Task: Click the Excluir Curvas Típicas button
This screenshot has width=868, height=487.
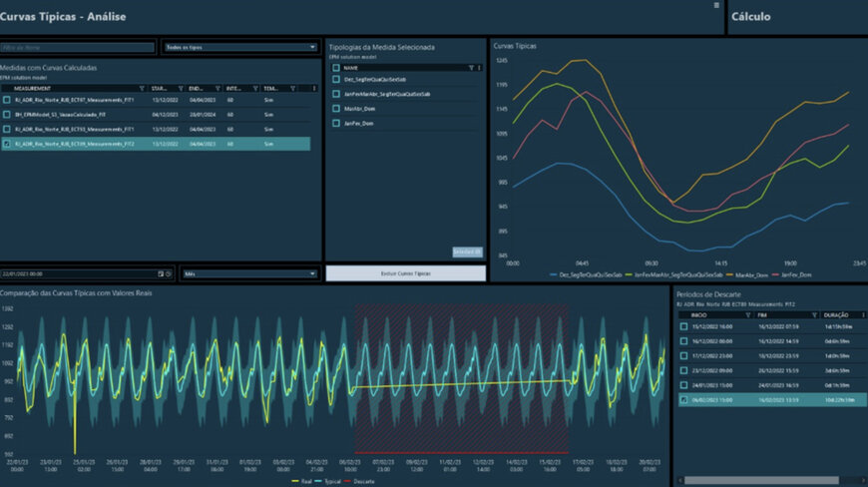Action: [406, 273]
